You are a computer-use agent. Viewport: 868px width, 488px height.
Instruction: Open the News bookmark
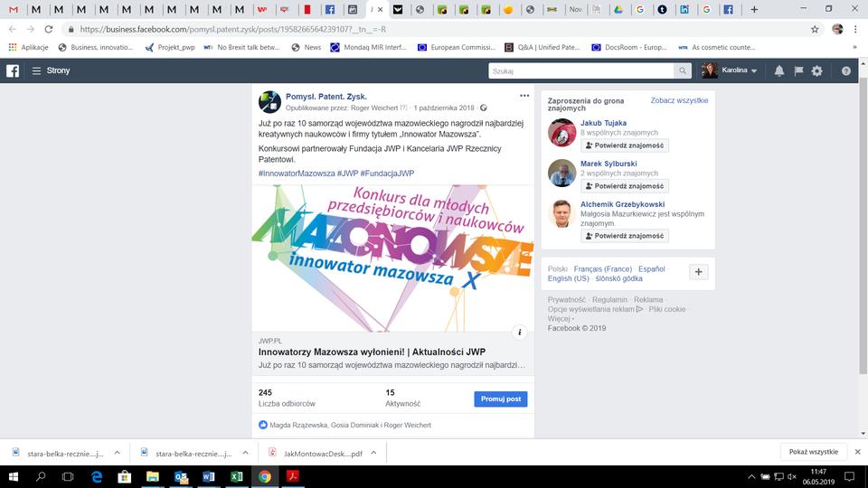[307, 48]
